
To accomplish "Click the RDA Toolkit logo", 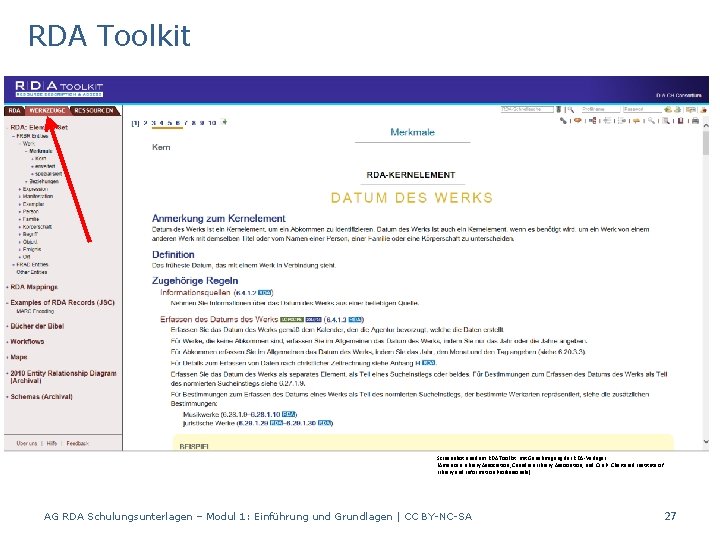I will tap(59, 89).
